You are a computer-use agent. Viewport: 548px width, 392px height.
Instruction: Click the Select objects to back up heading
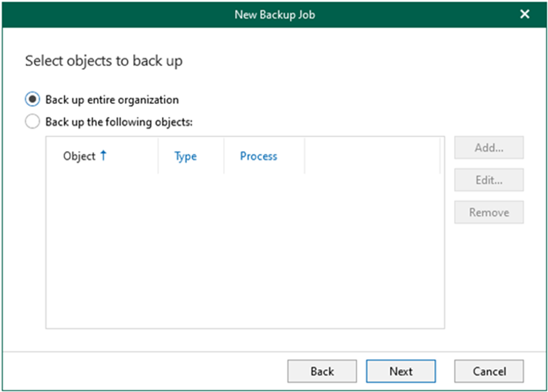coord(104,61)
